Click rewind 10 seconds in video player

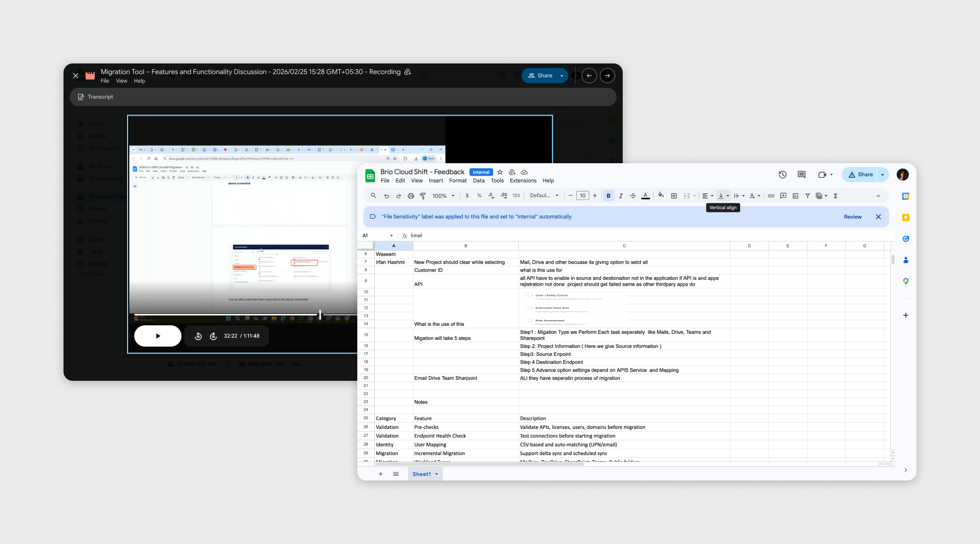198,336
